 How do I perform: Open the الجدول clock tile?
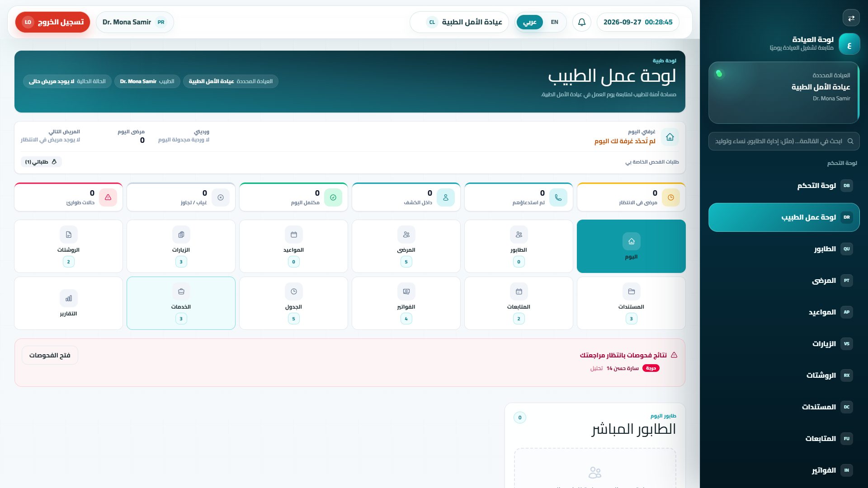[293, 303]
